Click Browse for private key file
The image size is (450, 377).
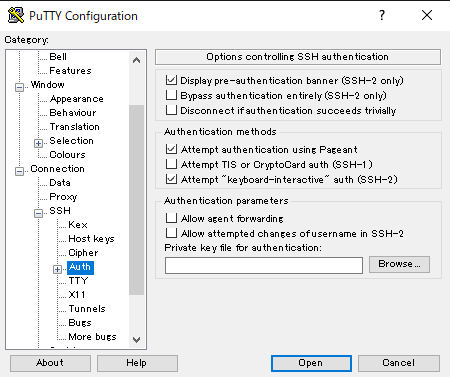coord(399,264)
